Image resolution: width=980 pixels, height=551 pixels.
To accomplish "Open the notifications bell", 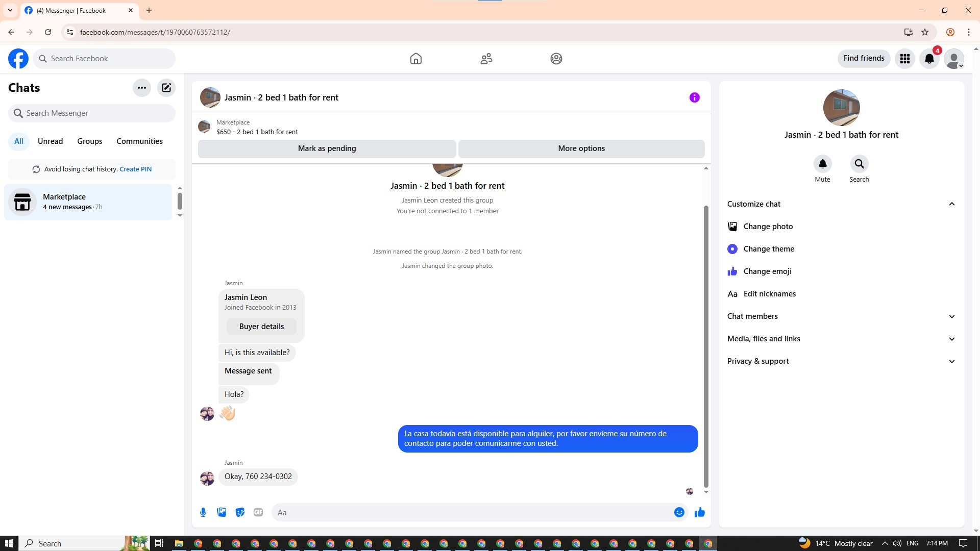I will point(929,59).
